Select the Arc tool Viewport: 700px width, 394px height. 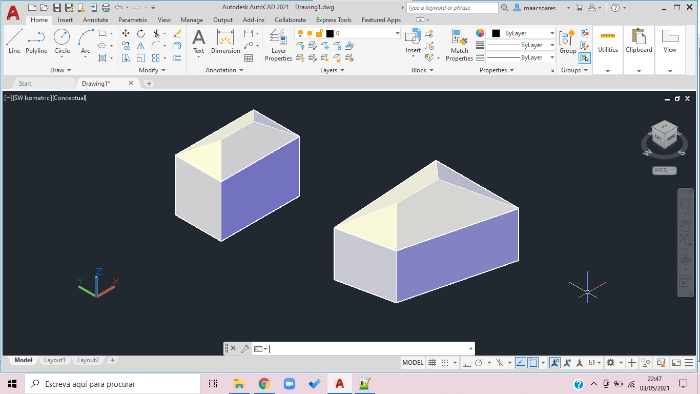pyautogui.click(x=85, y=41)
